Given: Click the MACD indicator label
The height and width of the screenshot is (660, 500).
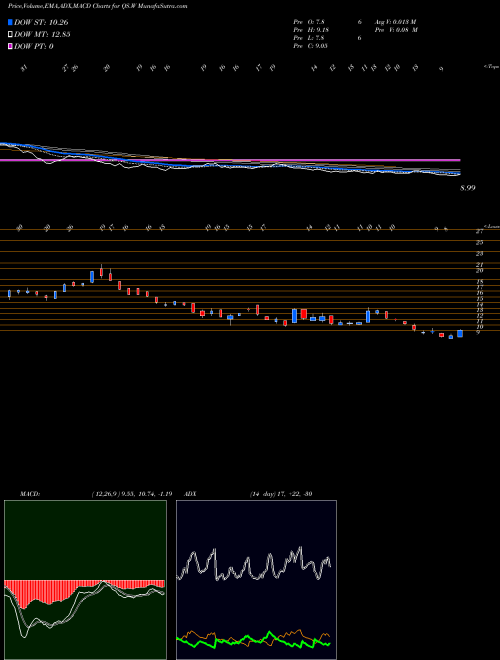Looking at the screenshot, I should 30,494.
